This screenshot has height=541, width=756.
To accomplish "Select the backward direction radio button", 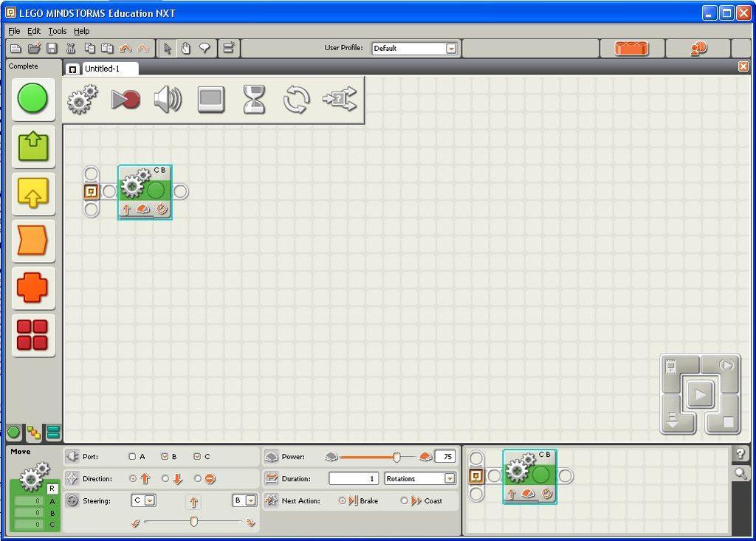I will (165, 479).
